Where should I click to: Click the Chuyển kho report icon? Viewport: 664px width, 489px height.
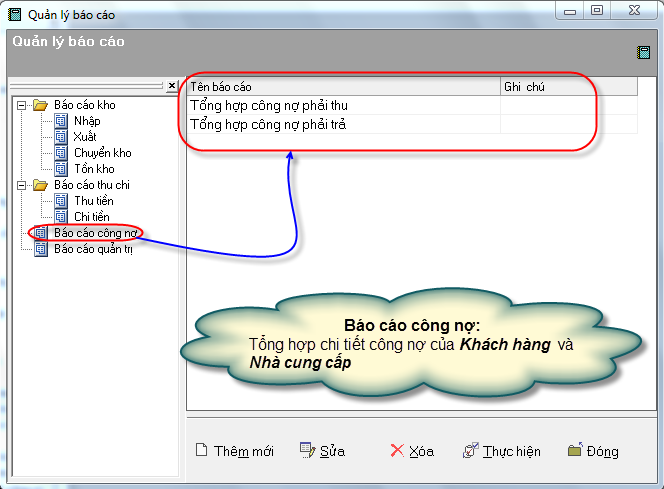(61, 153)
